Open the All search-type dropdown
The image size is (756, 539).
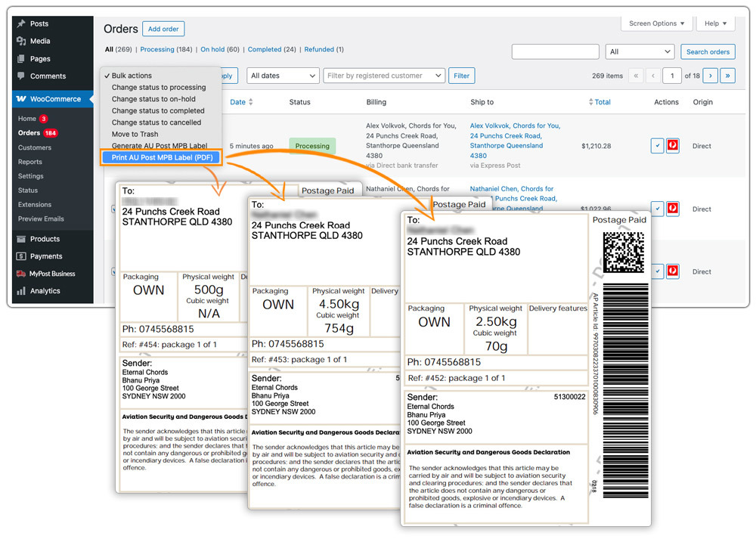pos(640,51)
